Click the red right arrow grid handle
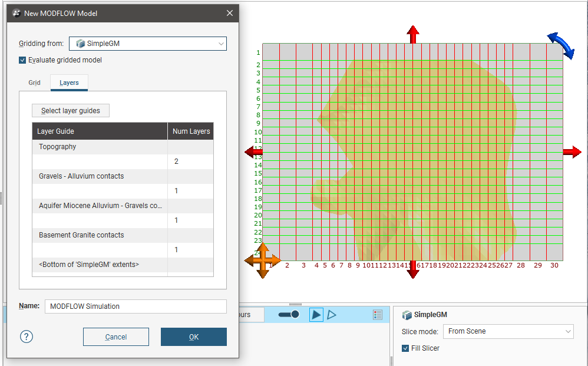The image size is (588, 366). point(572,152)
